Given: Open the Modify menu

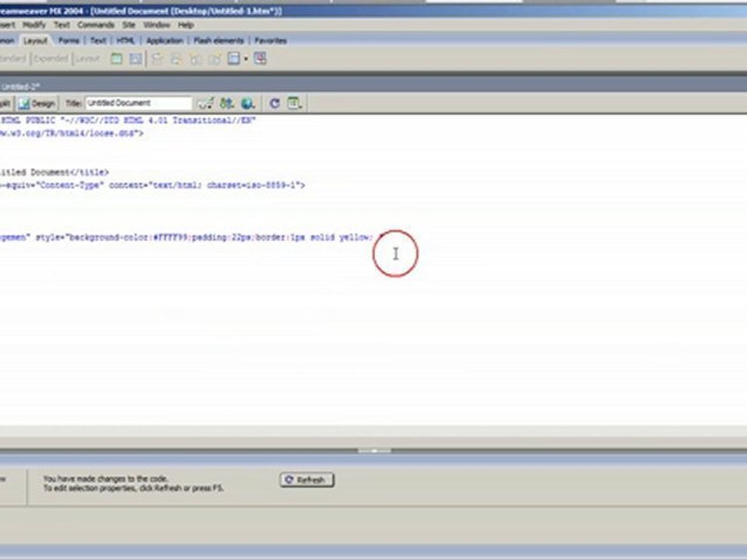Looking at the screenshot, I should coord(33,25).
